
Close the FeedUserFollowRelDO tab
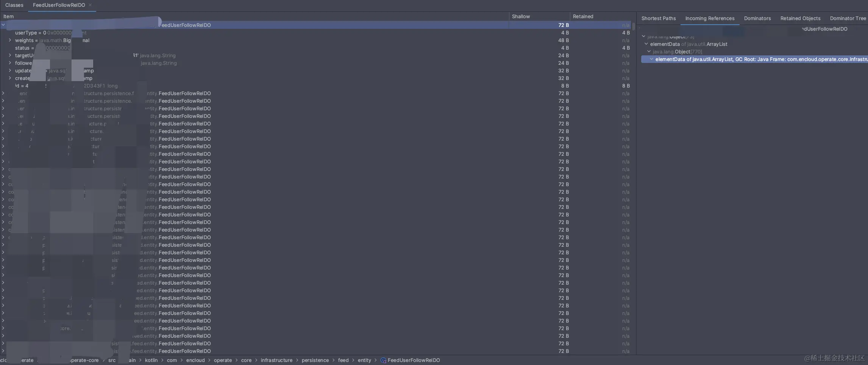pyautogui.click(x=90, y=5)
